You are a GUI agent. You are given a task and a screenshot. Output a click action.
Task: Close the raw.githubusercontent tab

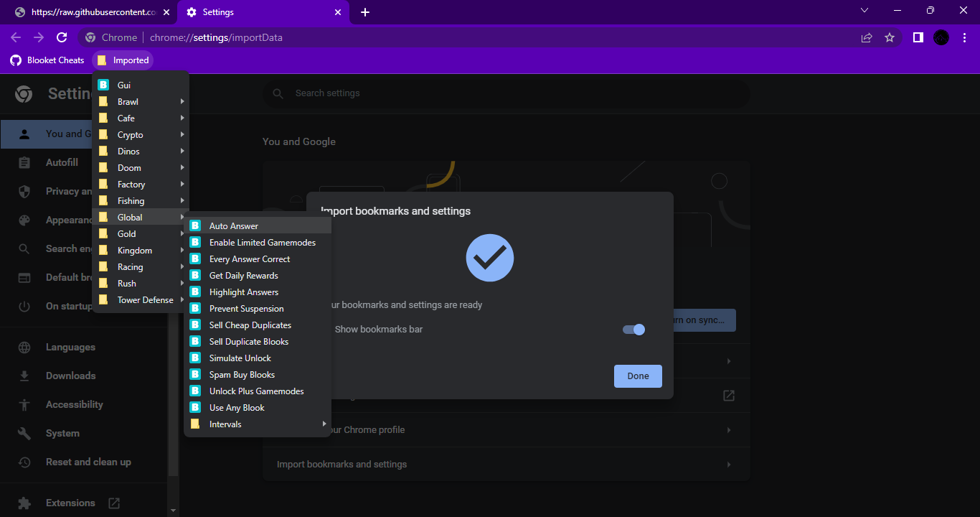pyautogui.click(x=166, y=12)
